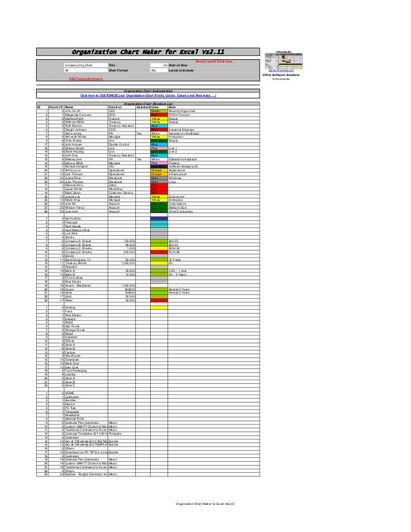Click the red "Doesn't work? Click Here" link
The width and height of the screenshot is (411, 532).
click(x=214, y=62)
